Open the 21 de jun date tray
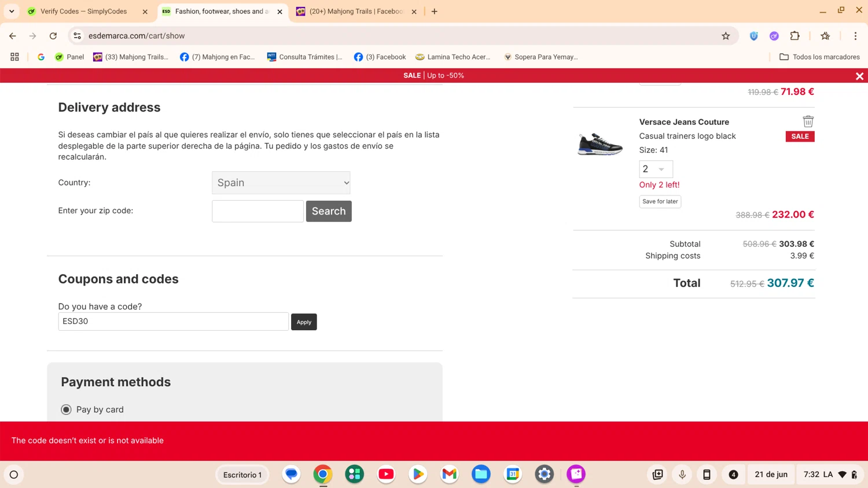 click(771, 475)
